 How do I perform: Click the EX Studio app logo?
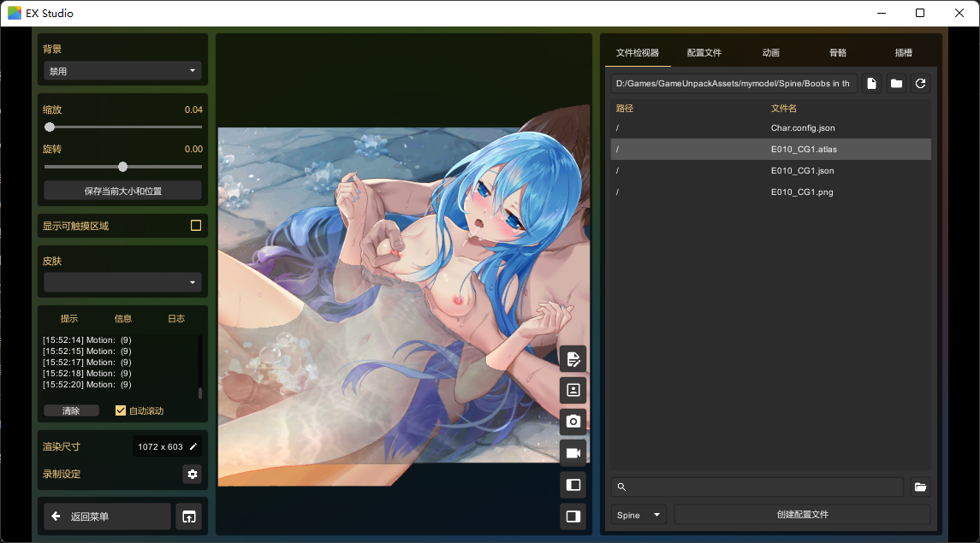[x=14, y=13]
